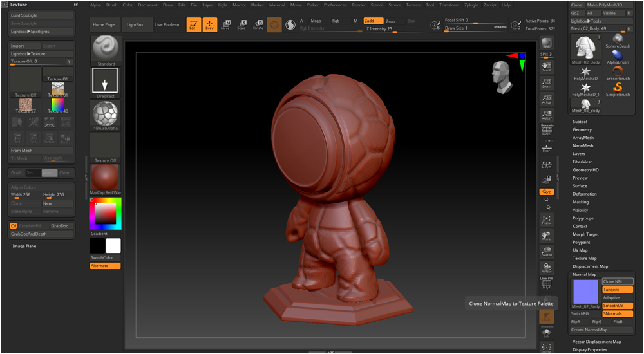Toggle the Zsub sculpt mode

[x=391, y=21]
